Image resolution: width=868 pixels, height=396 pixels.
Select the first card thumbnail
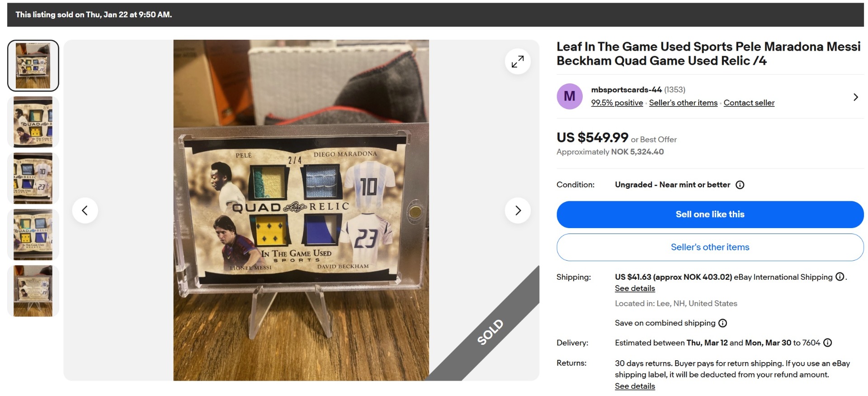click(33, 66)
